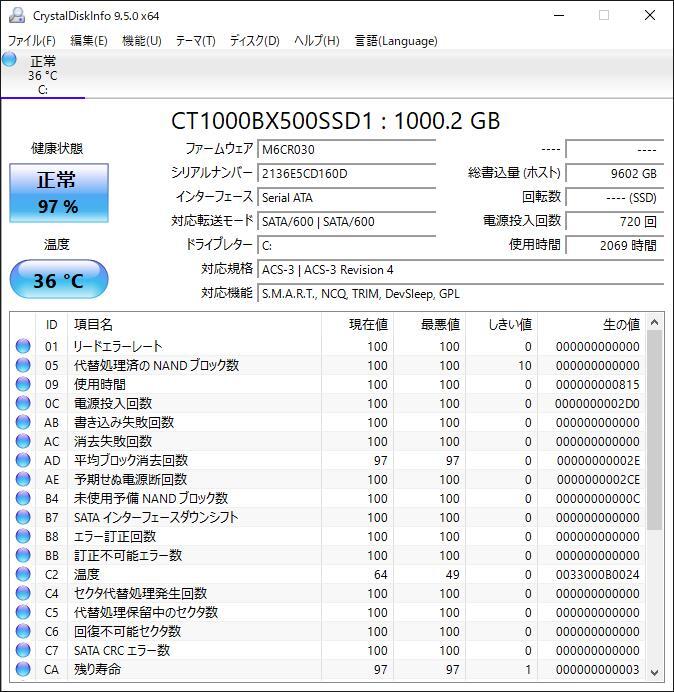Click status icon for C7 SATA CRC エラー数
This screenshot has width=674, height=692.
(x=23, y=650)
